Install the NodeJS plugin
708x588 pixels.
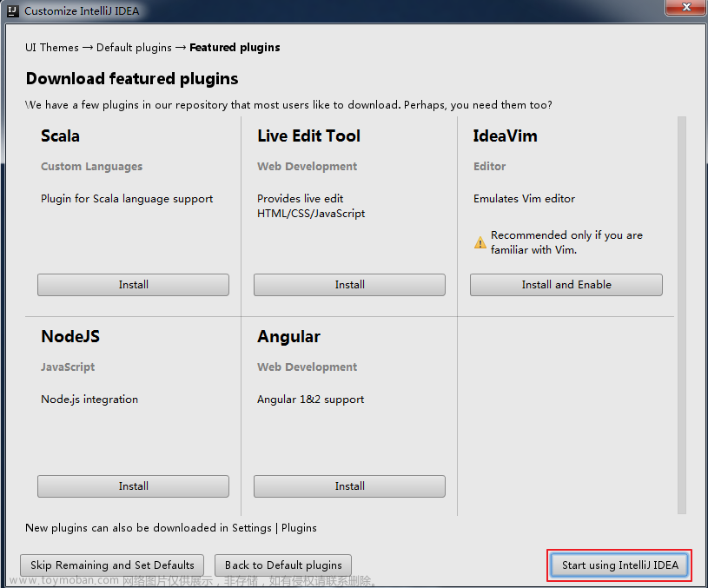pyautogui.click(x=133, y=486)
